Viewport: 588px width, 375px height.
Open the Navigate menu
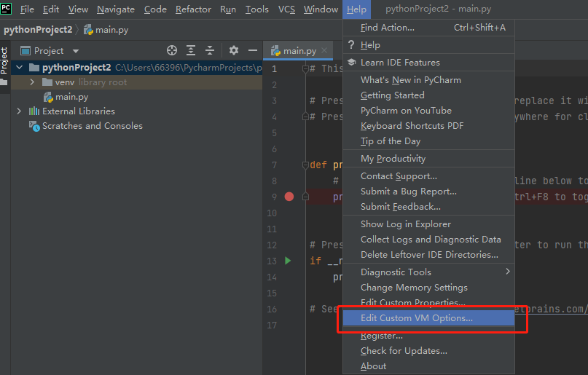(x=116, y=9)
